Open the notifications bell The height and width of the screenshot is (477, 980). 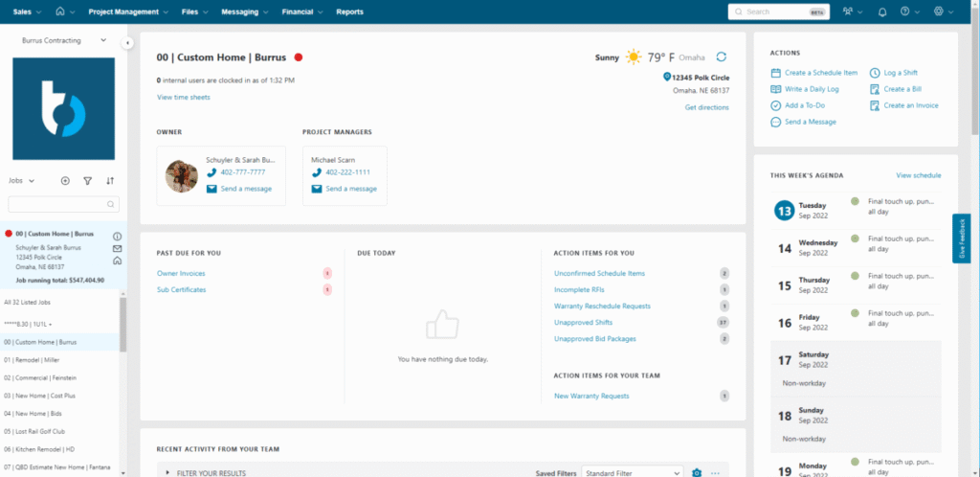[x=881, y=11]
